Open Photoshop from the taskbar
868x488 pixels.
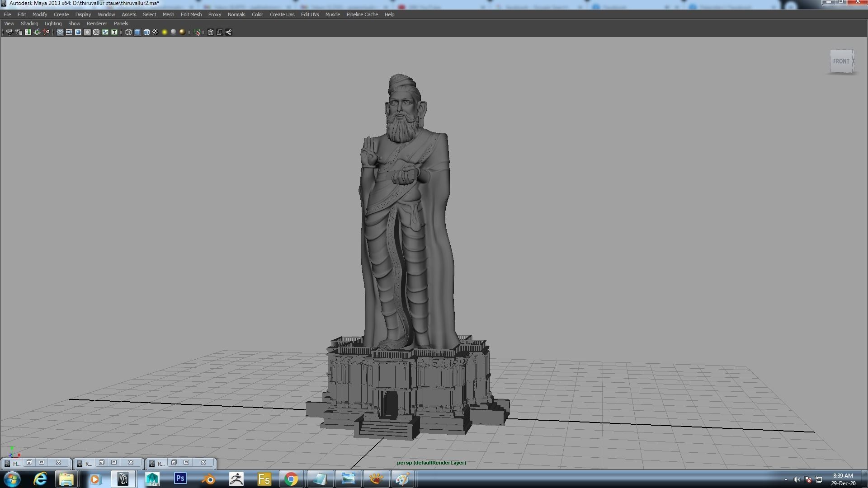point(180,479)
